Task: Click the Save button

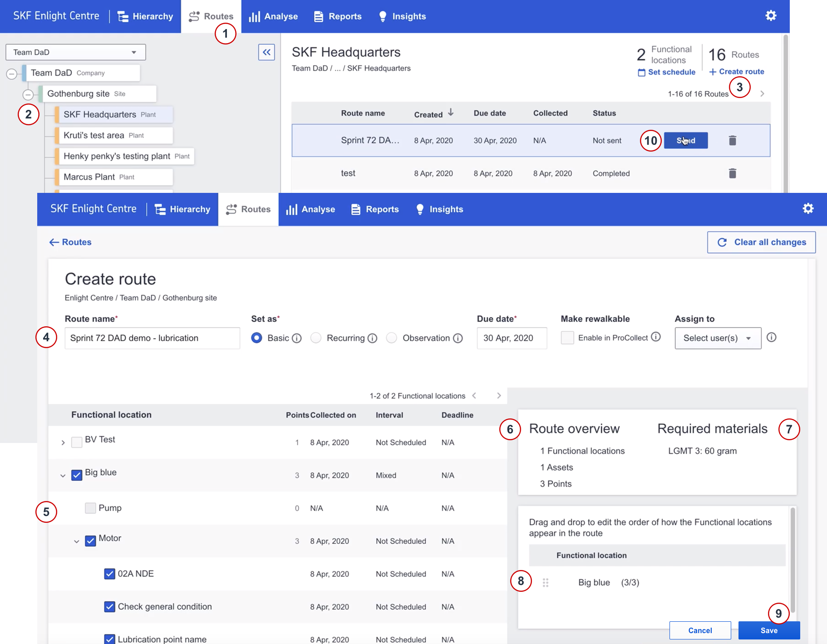Action: pyautogui.click(x=768, y=630)
